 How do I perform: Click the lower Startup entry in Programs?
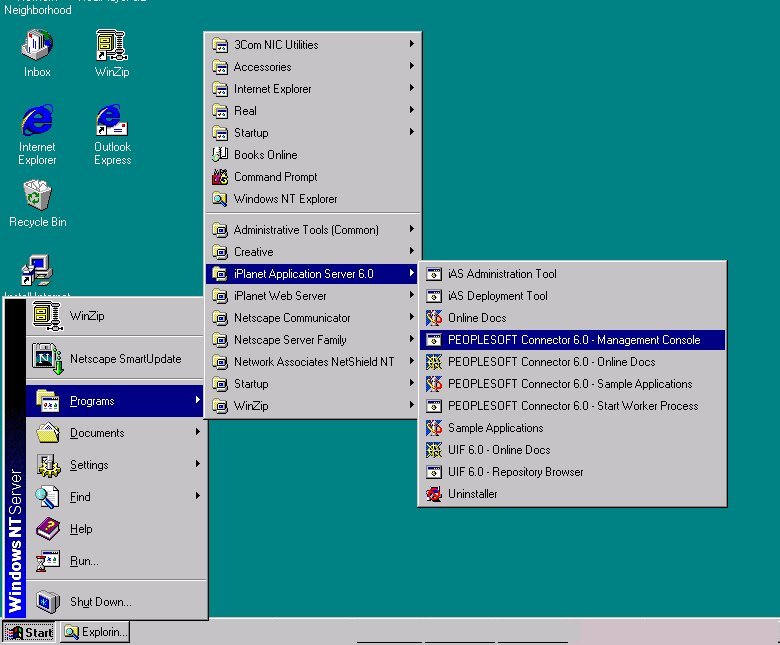coord(312,384)
